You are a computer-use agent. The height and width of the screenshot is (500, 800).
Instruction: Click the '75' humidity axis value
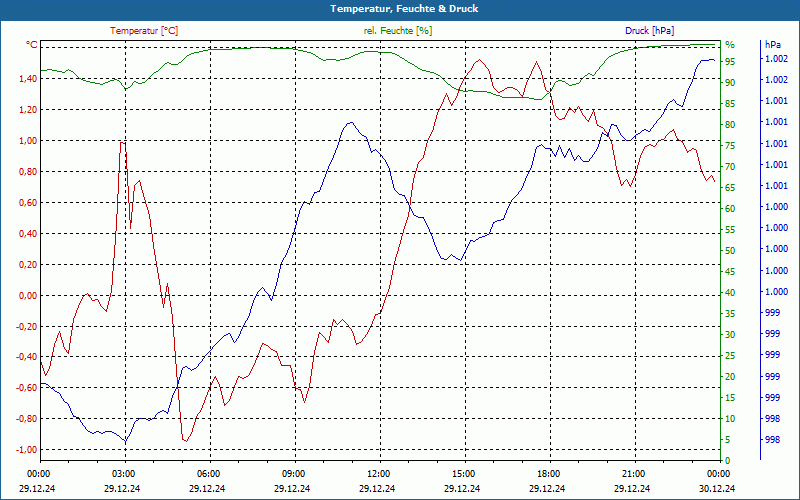pos(730,146)
